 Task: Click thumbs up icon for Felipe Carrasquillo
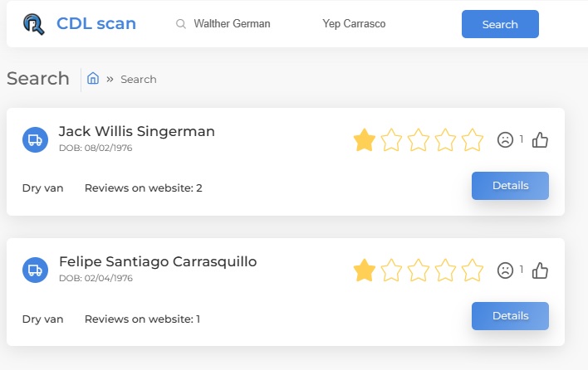point(540,270)
